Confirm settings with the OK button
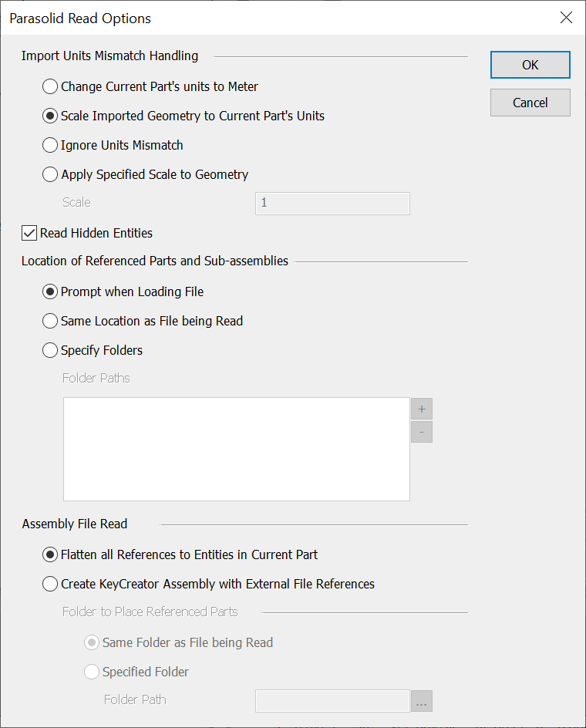This screenshot has height=728, width=586. (530, 65)
